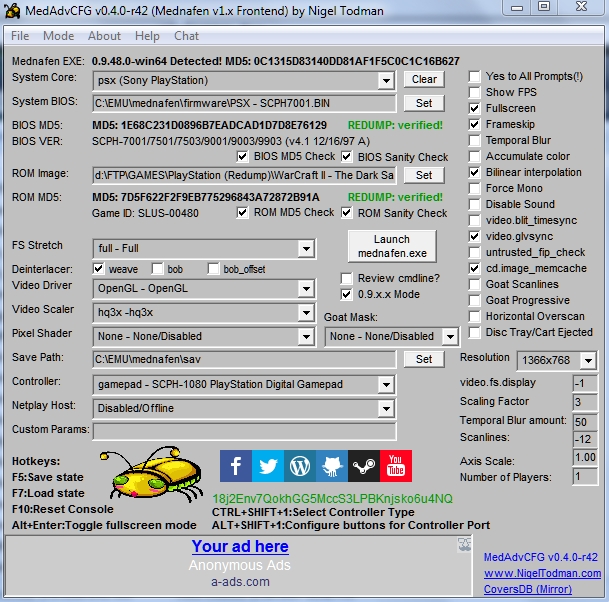Click Set button for ROM Image
The height and width of the screenshot is (602, 609).
[x=424, y=175]
